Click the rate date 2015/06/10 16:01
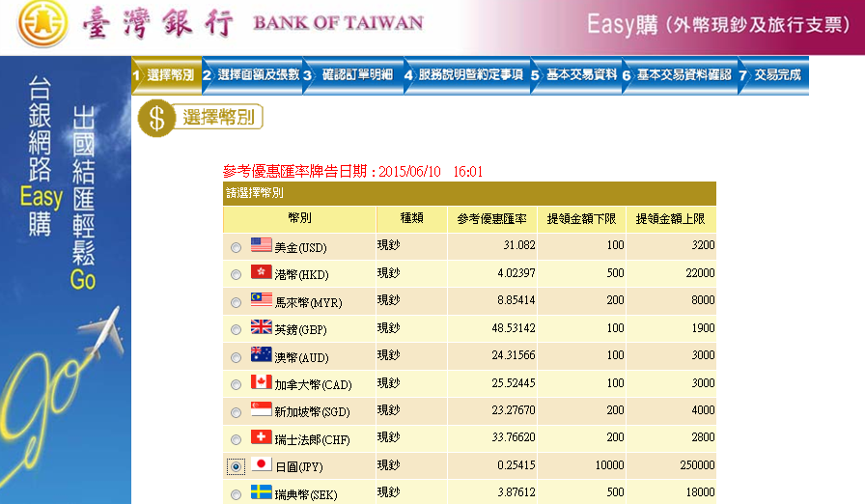Viewport: 865px width, 504px height. click(x=431, y=172)
